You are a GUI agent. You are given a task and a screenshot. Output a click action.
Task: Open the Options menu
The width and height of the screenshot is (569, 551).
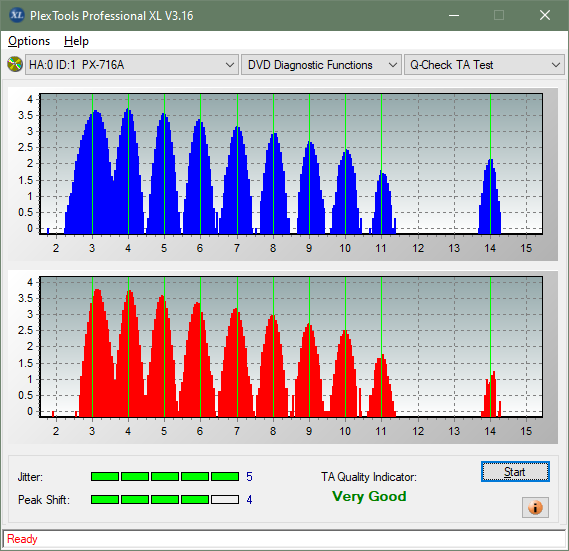tap(29, 41)
